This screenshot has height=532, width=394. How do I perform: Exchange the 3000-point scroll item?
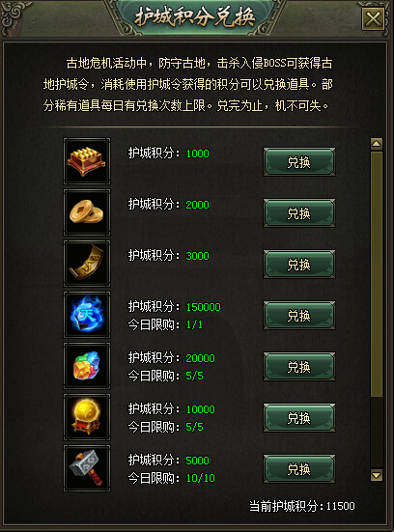[x=299, y=265]
